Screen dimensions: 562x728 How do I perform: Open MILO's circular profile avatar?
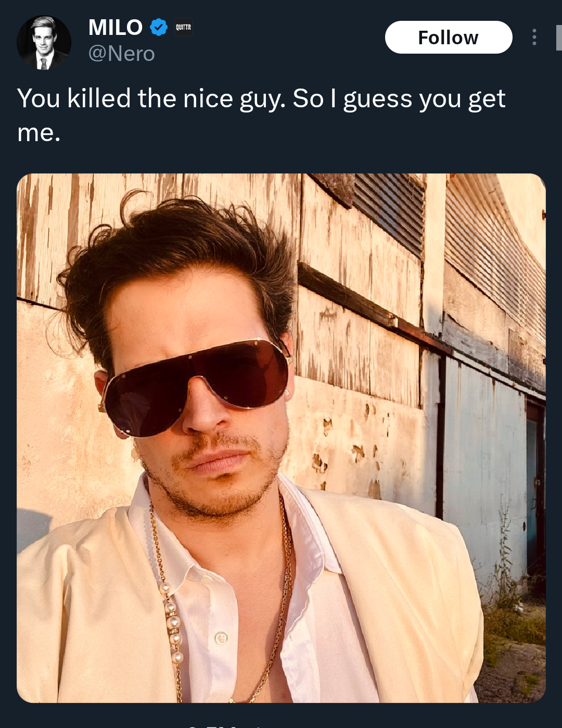point(44,42)
